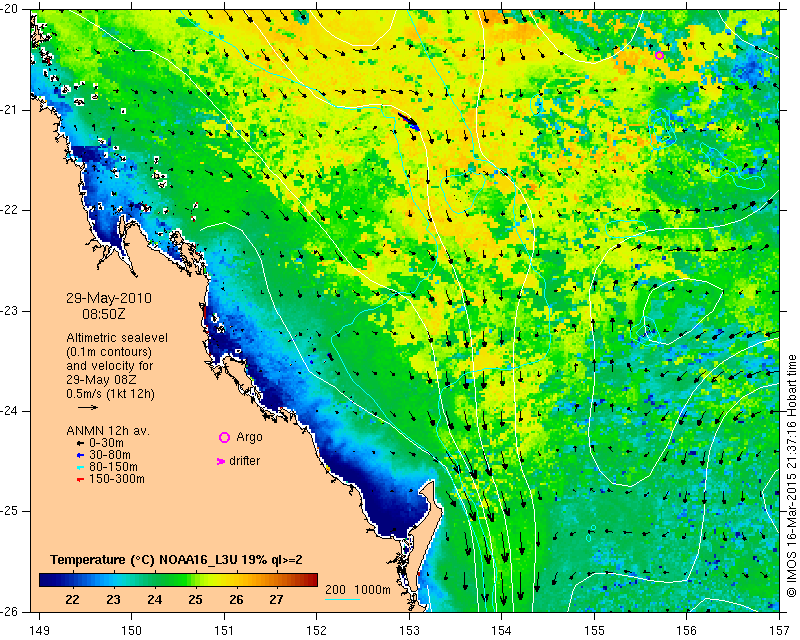Click the '200 1000m' isobath label
800x640 pixels.
pos(358,590)
